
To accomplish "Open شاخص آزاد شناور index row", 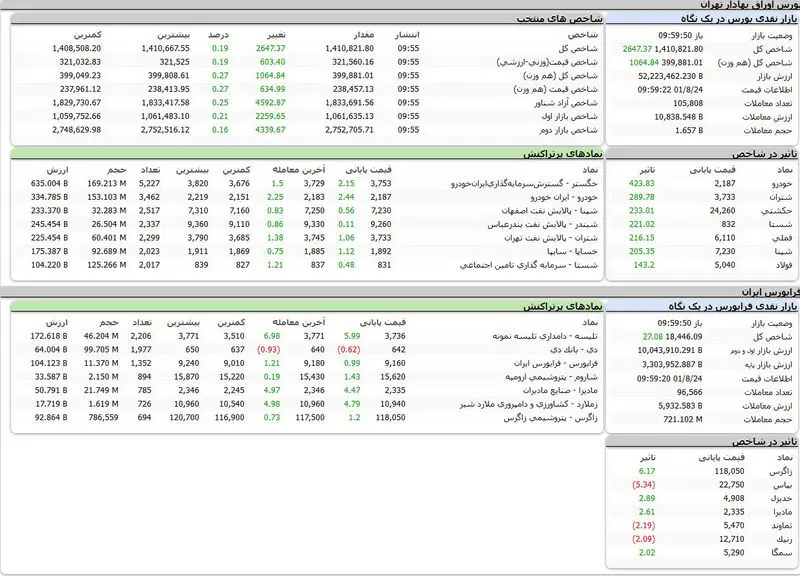I will point(566,103).
